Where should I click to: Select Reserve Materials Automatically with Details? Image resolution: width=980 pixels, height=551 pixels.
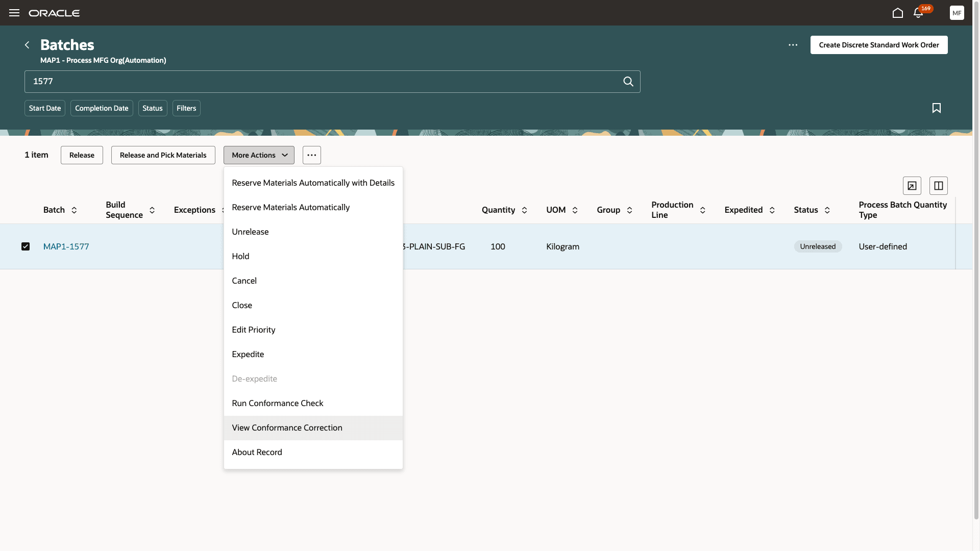(x=313, y=183)
